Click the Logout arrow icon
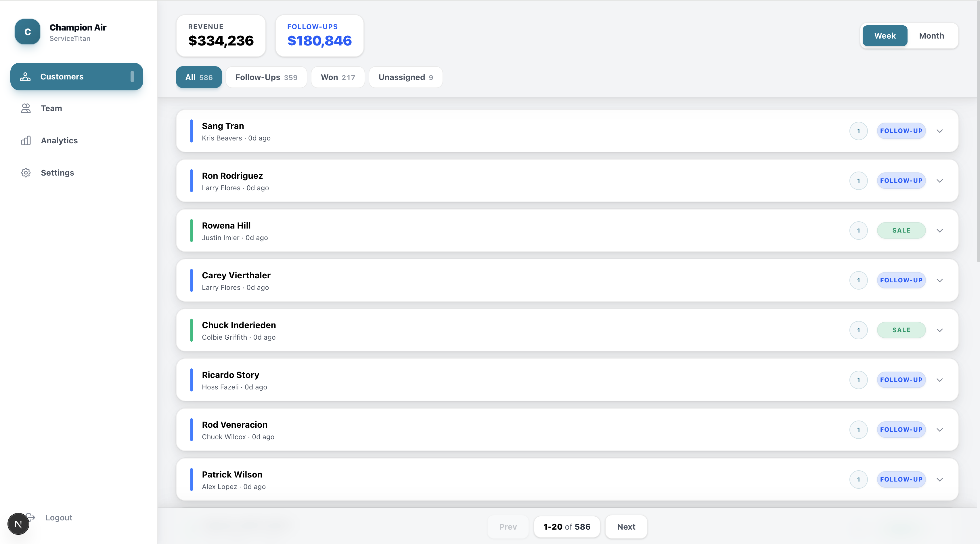Screen dimensions: 980x544 [32, 517]
